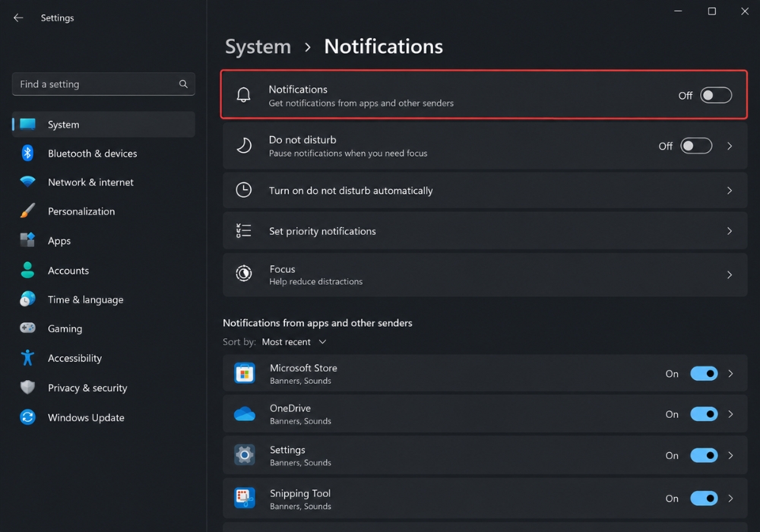Image resolution: width=760 pixels, height=532 pixels.
Task: Expand the Do not disturb chevron
Action: tap(730, 146)
